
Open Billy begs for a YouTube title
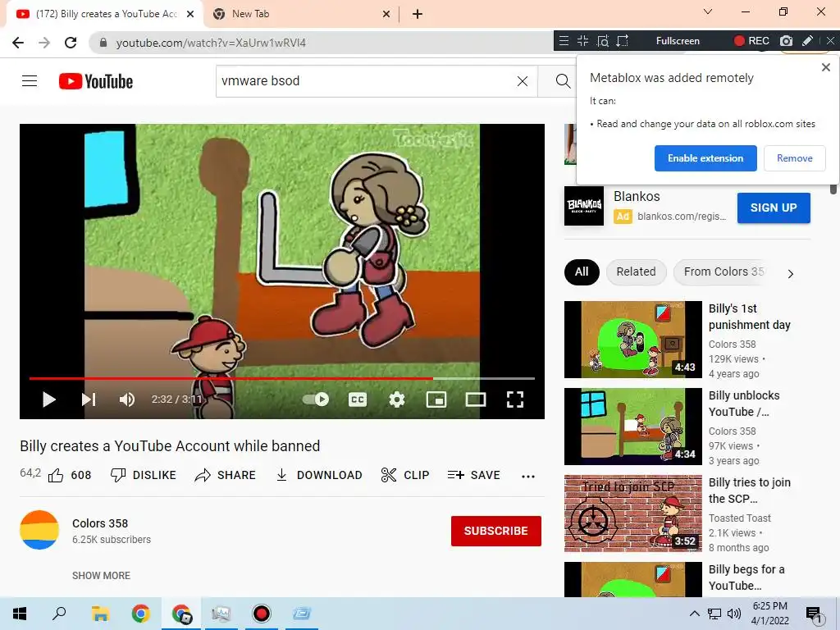click(746, 577)
